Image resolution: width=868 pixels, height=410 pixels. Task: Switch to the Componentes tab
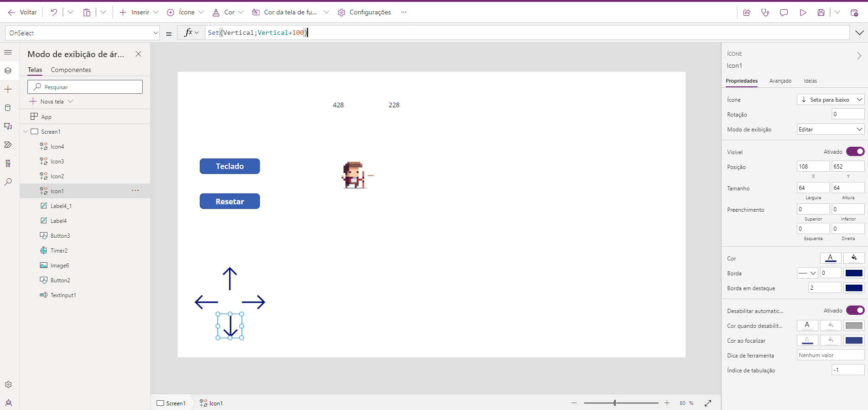71,70
